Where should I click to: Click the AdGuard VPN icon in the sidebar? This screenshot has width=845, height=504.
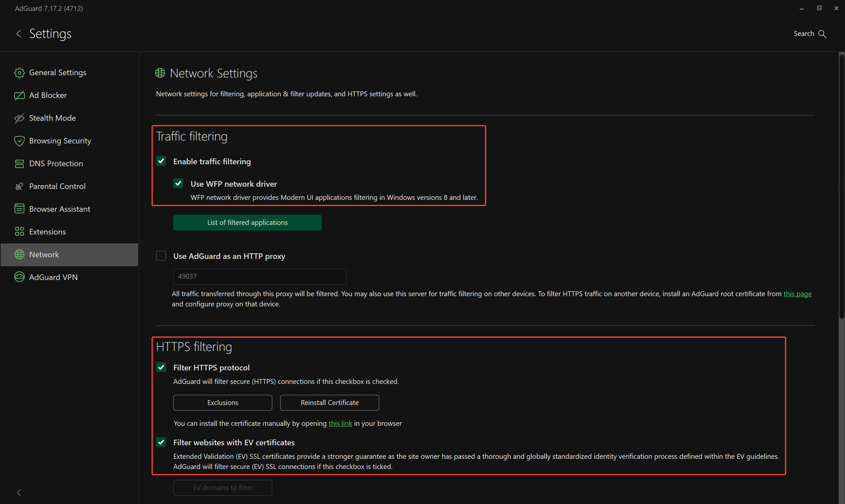tap(19, 277)
